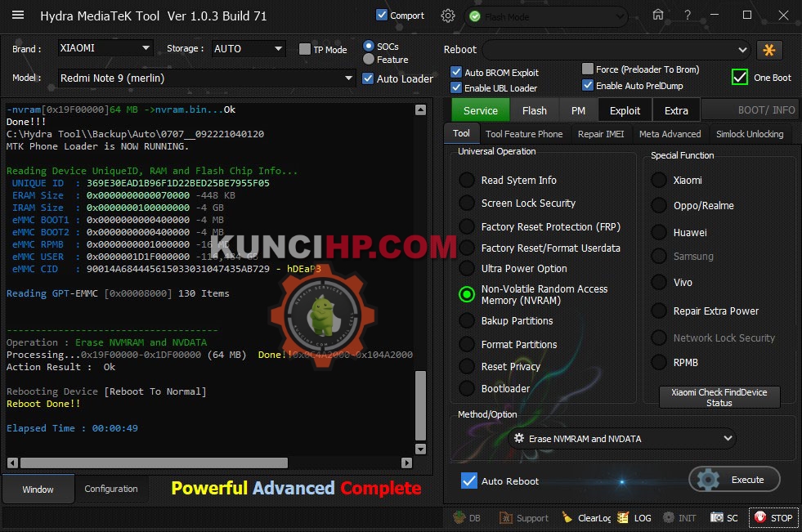
Task: Click the orange asterisk reboot button
Action: pyautogui.click(x=768, y=50)
